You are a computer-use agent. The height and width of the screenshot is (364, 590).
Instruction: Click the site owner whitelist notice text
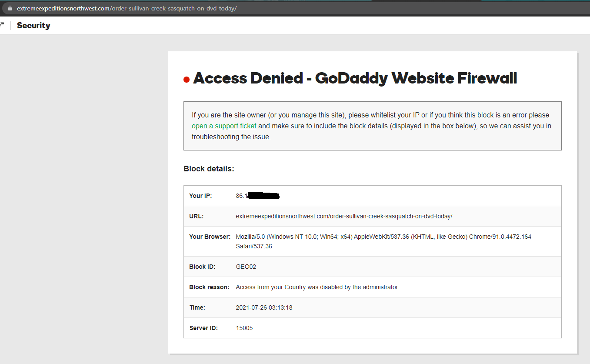click(370, 115)
